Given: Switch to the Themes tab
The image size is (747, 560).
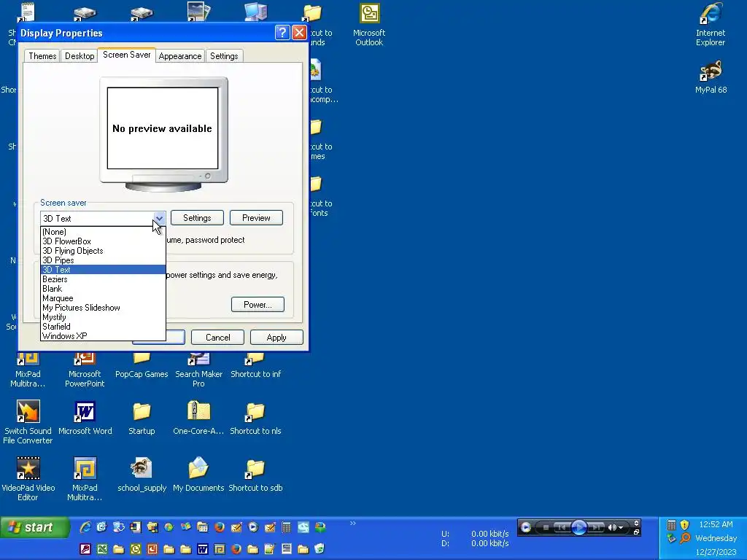Looking at the screenshot, I should tap(42, 55).
